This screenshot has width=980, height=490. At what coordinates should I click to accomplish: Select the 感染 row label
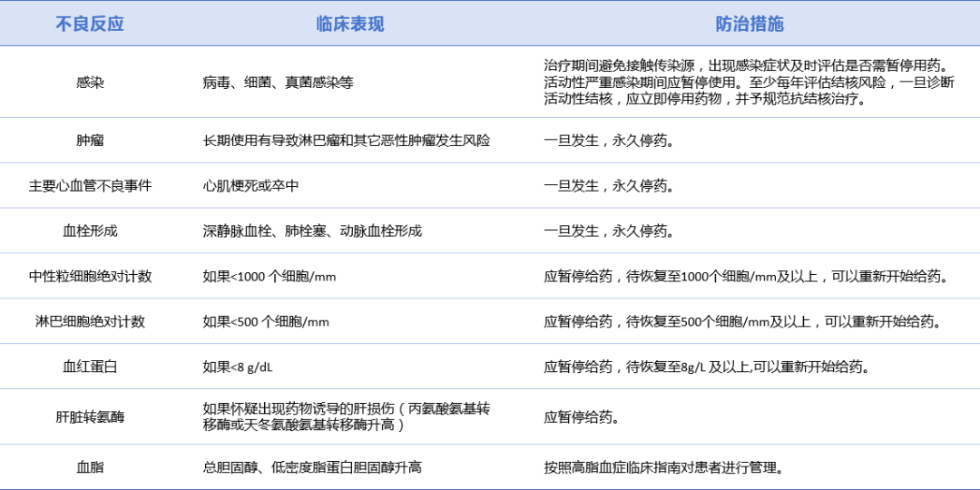pos(90,82)
